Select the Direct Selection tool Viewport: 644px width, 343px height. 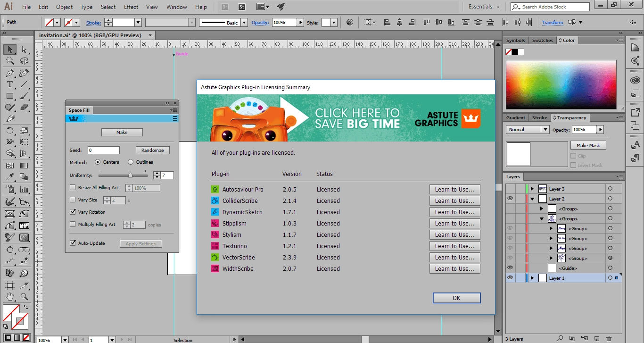point(24,50)
